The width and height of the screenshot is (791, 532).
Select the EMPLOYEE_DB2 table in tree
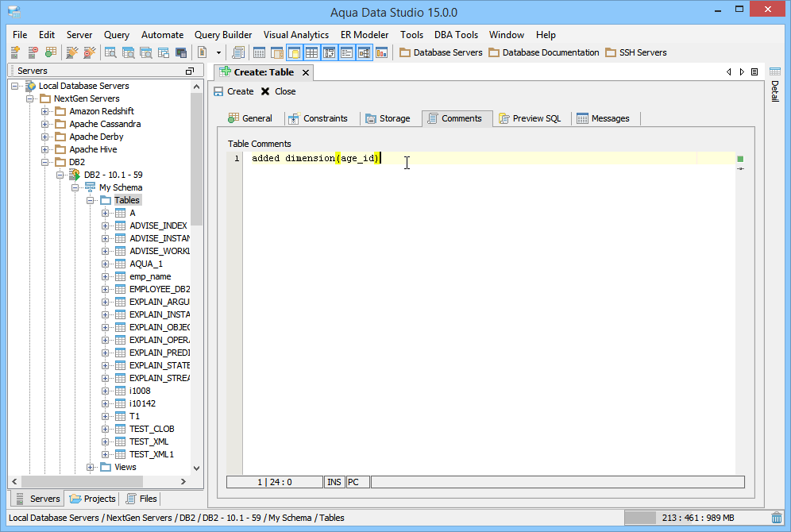pyautogui.click(x=160, y=290)
